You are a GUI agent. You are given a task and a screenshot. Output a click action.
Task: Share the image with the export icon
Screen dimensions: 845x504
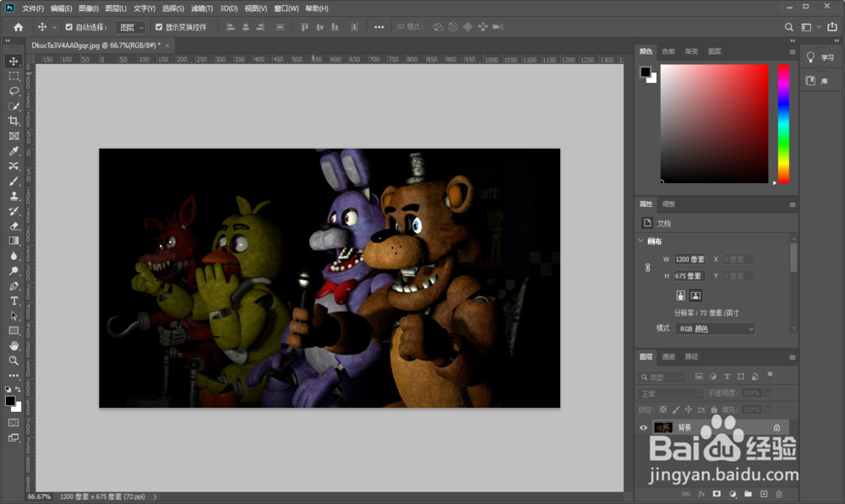(x=832, y=27)
